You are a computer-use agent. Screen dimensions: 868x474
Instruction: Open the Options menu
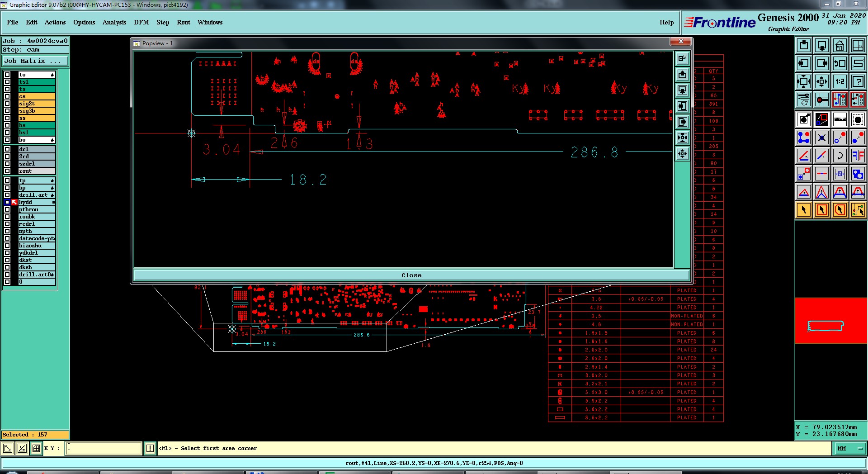tap(84, 22)
